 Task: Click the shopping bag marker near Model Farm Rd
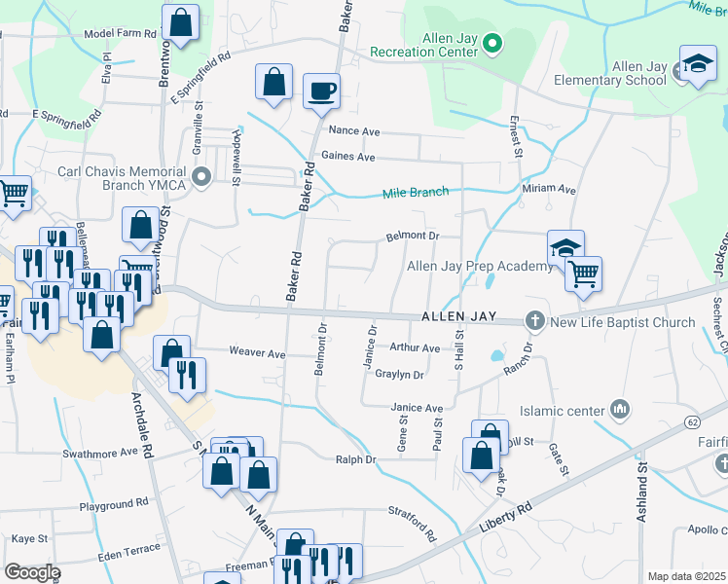pos(181,23)
